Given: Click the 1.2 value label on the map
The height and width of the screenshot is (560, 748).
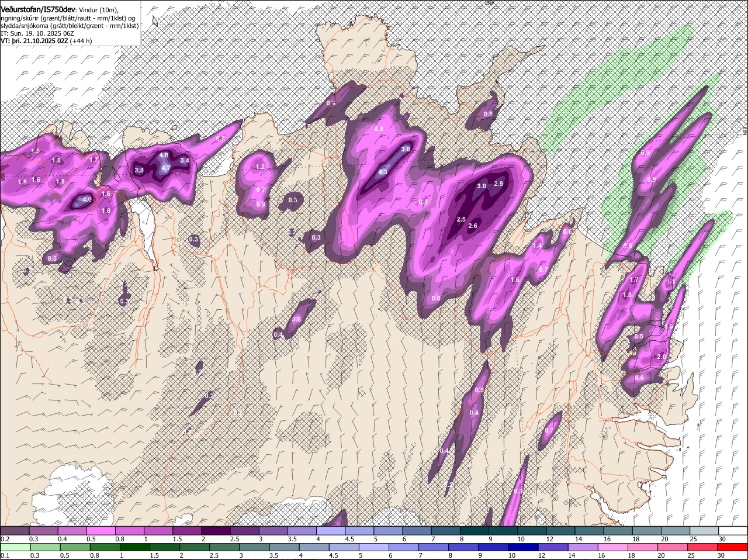Looking at the screenshot, I should [261, 167].
